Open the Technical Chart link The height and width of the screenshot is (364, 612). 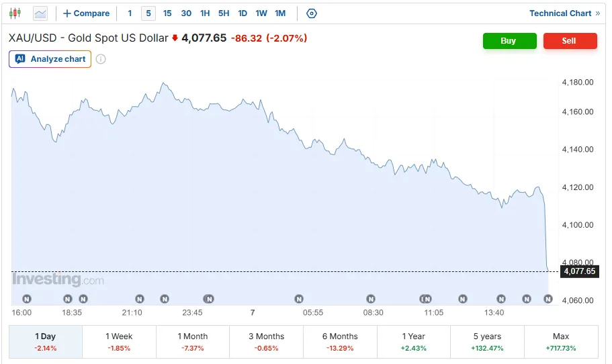(564, 13)
